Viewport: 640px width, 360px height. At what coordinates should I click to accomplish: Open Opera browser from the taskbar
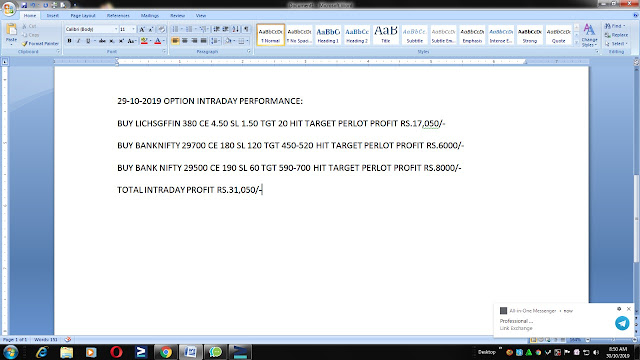[116, 352]
